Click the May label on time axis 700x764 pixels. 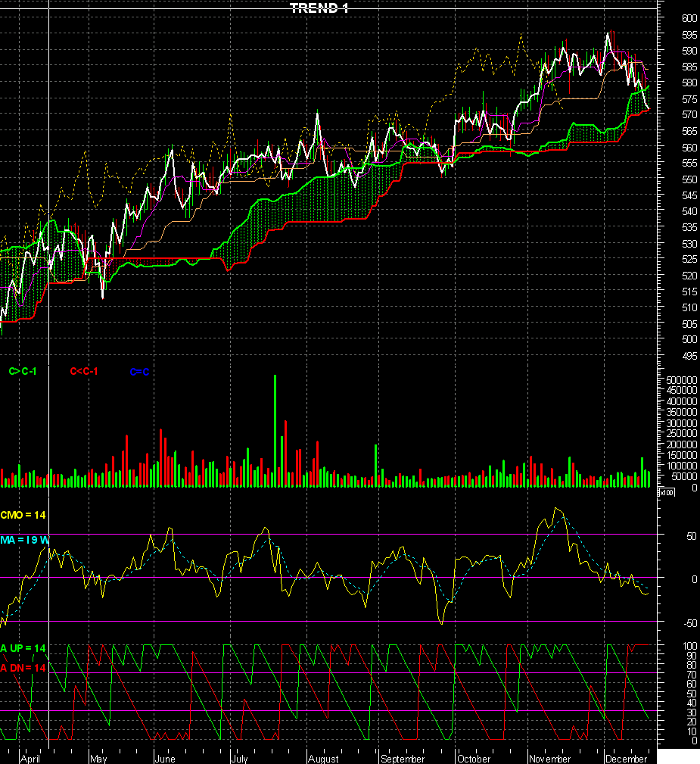click(x=98, y=759)
